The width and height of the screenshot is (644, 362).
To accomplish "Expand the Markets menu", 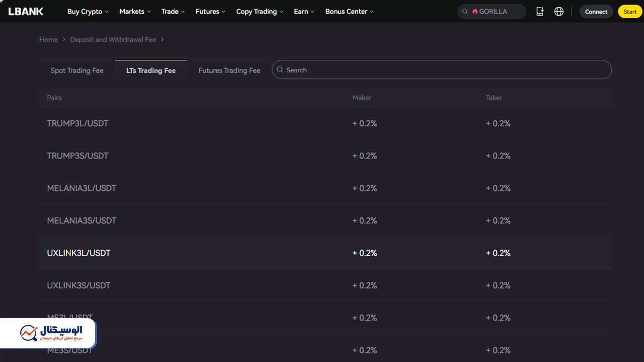I will [135, 12].
